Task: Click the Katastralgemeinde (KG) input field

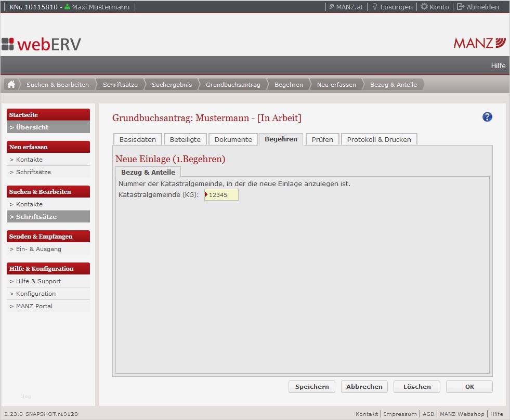Action: [x=221, y=195]
